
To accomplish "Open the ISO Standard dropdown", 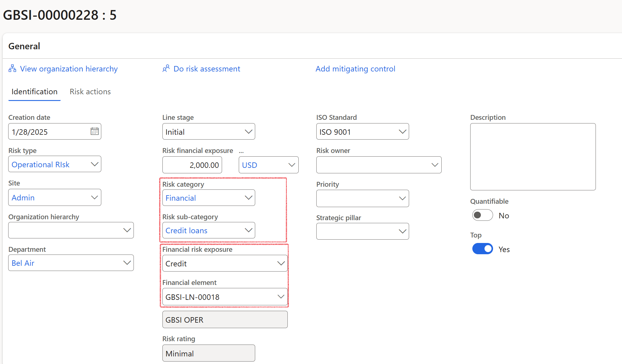I will click(402, 131).
